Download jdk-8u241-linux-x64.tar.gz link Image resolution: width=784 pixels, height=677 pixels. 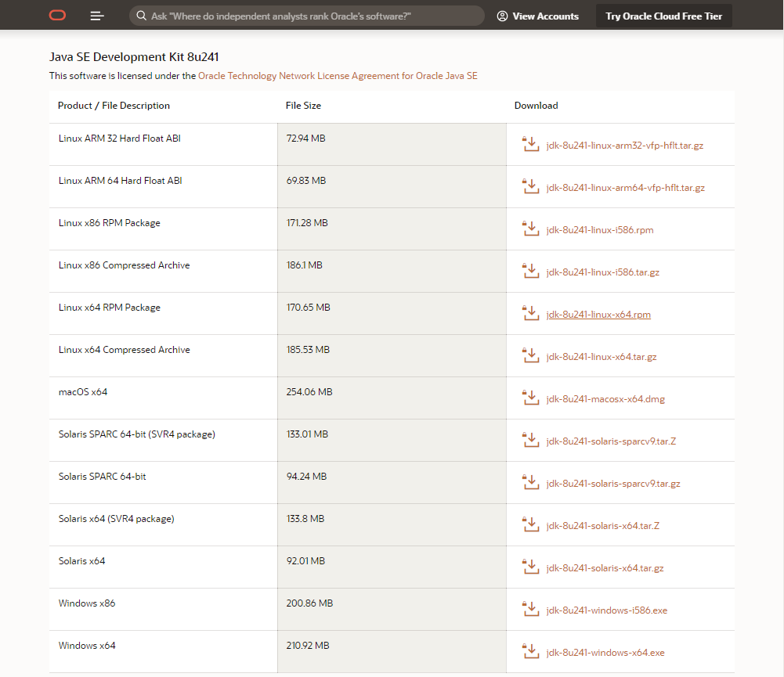click(601, 357)
